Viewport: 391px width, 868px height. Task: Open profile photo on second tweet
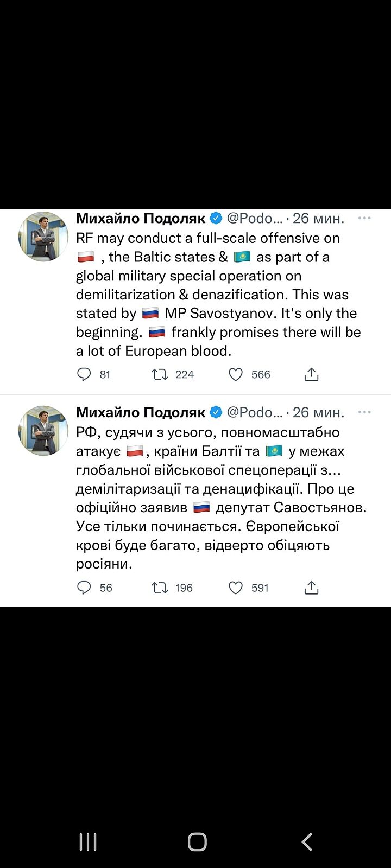point(43,430)
